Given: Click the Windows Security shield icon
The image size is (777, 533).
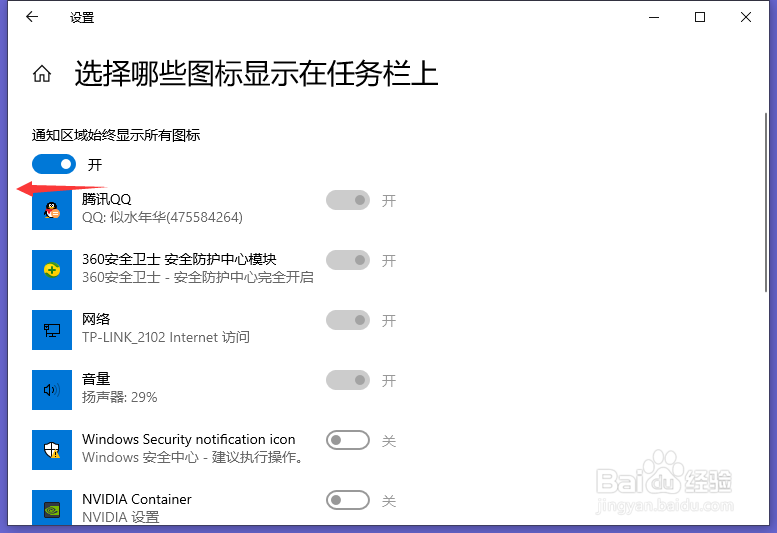Looking at the screenshot, I should point(52,450).
